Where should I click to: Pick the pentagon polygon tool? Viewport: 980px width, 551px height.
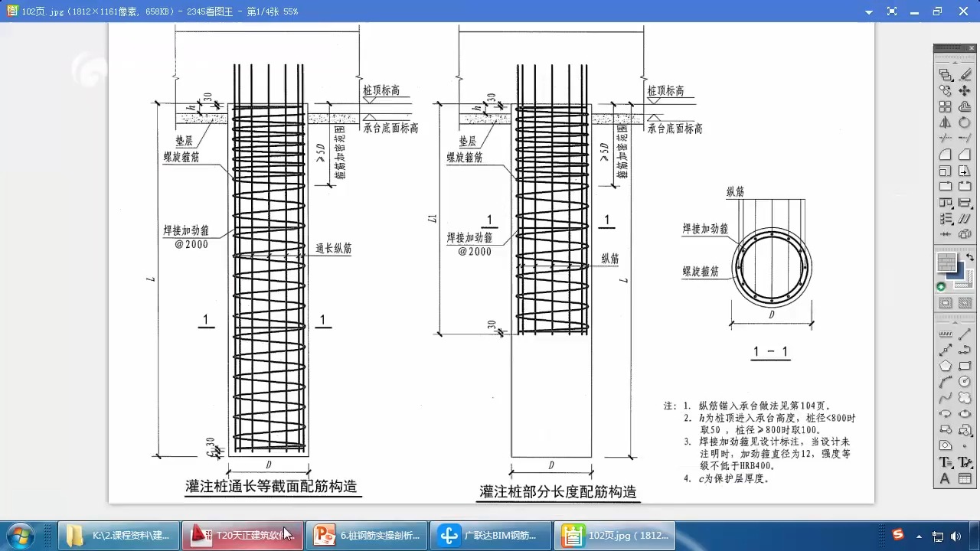click(x=944, y=364)
